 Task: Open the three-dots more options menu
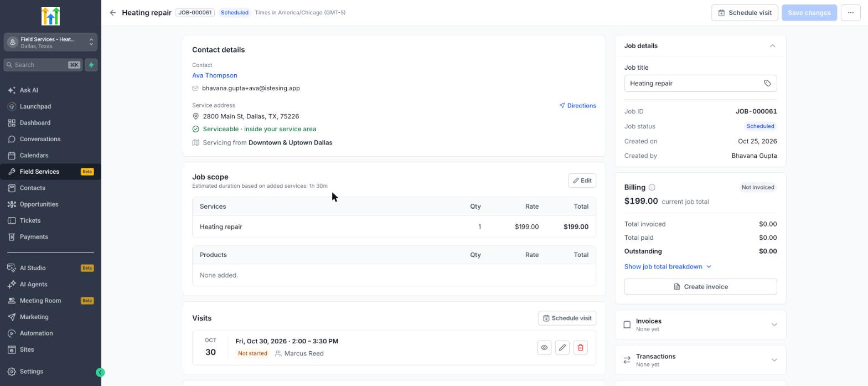click(x=850, y=13)
